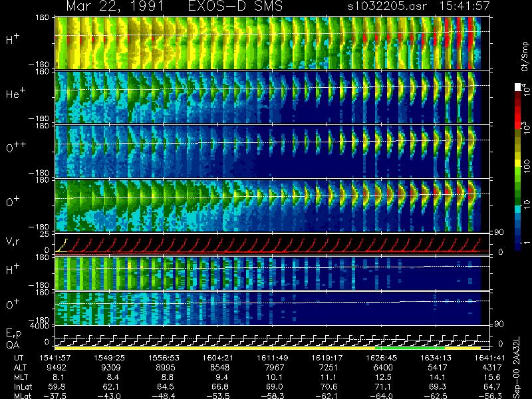Click the date title "Mar 22, 1991"
Screen dimensions: 532x399
(114, 6)
